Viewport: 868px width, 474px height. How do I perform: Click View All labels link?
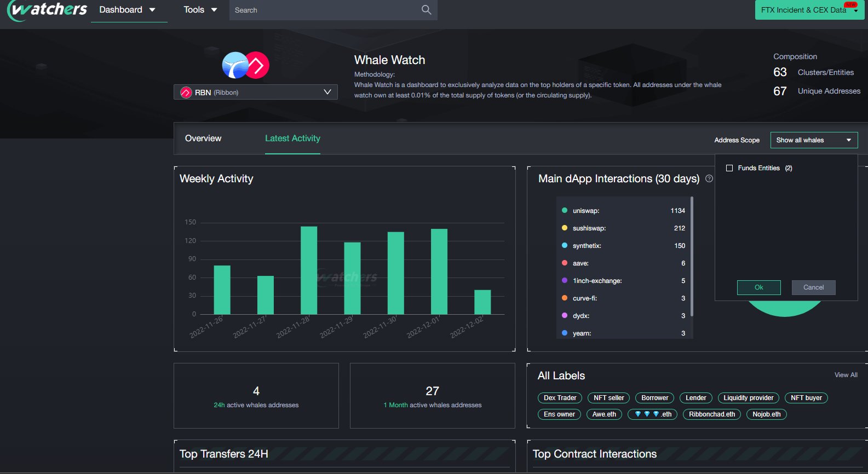[x=846, y=375]
